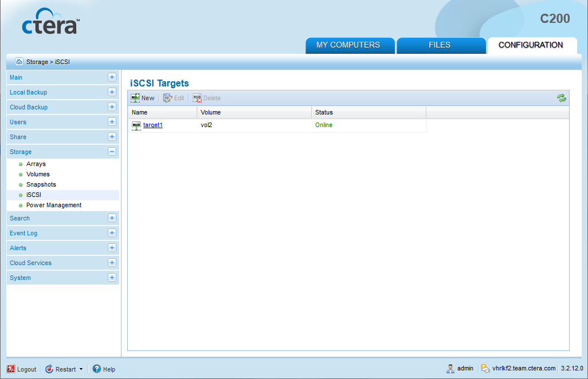Expand the Alerts section
The height and width of the screenshot is (379, 588).
(x=112, y=248)
